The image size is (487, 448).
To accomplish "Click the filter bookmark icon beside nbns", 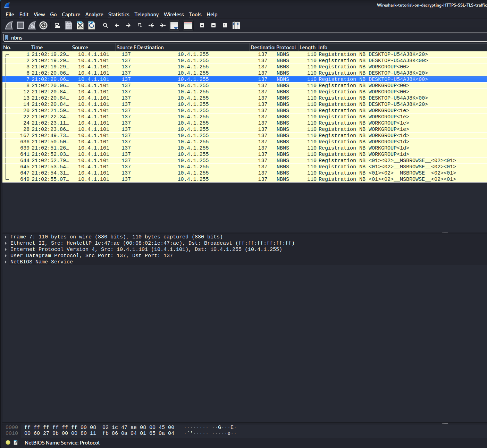I will coord(6,38).
